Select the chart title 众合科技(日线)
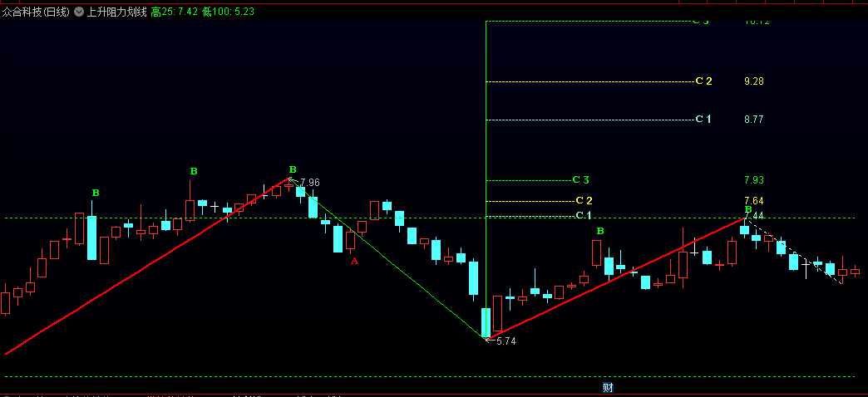The image size is (868, 397). (x=36, y=12)
